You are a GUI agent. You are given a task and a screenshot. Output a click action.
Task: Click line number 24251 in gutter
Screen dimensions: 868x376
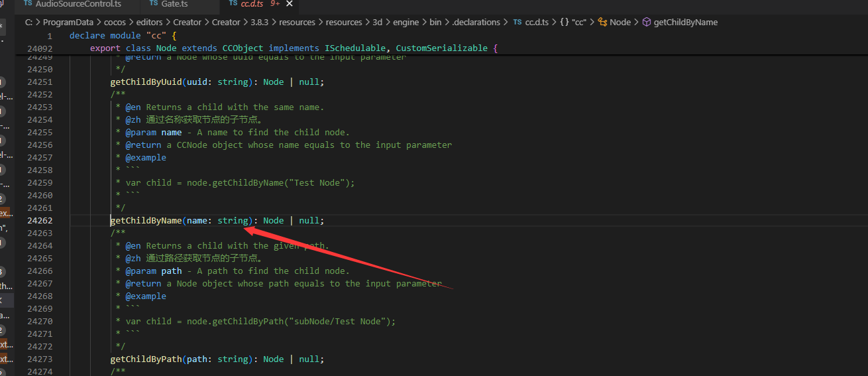[x=40, y=82]
